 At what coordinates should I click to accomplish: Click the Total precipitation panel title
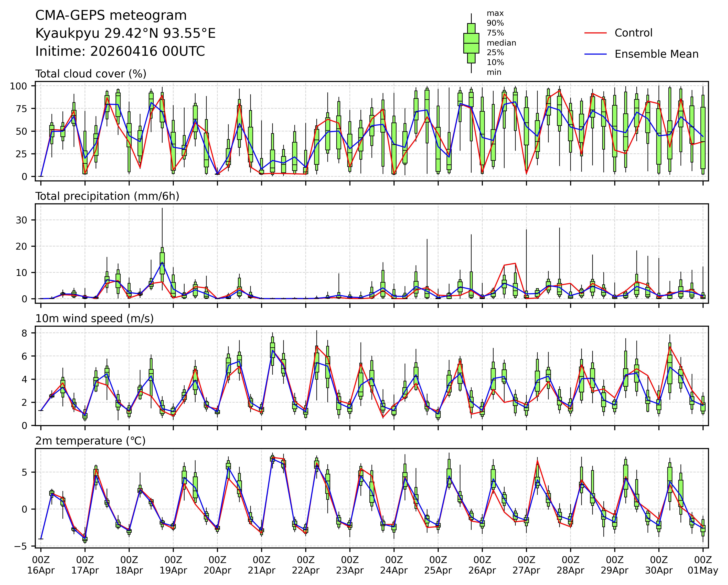(x=107, y=196)
